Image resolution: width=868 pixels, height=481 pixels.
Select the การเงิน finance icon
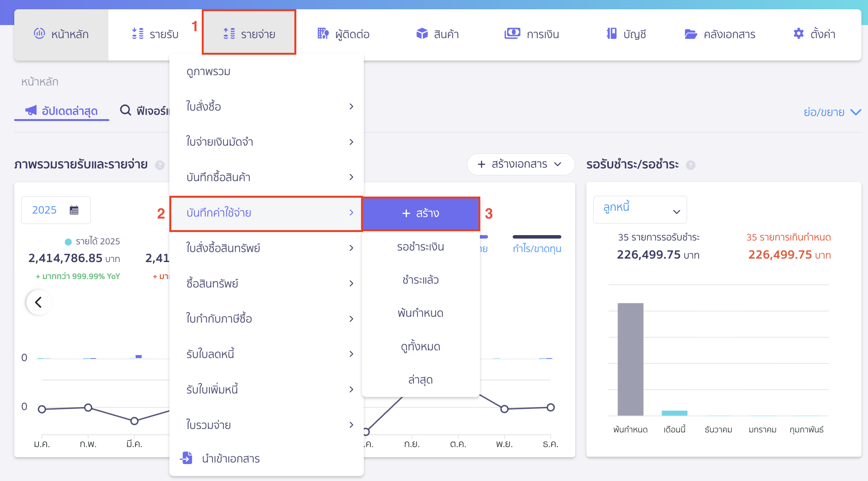tap(512, 34)
